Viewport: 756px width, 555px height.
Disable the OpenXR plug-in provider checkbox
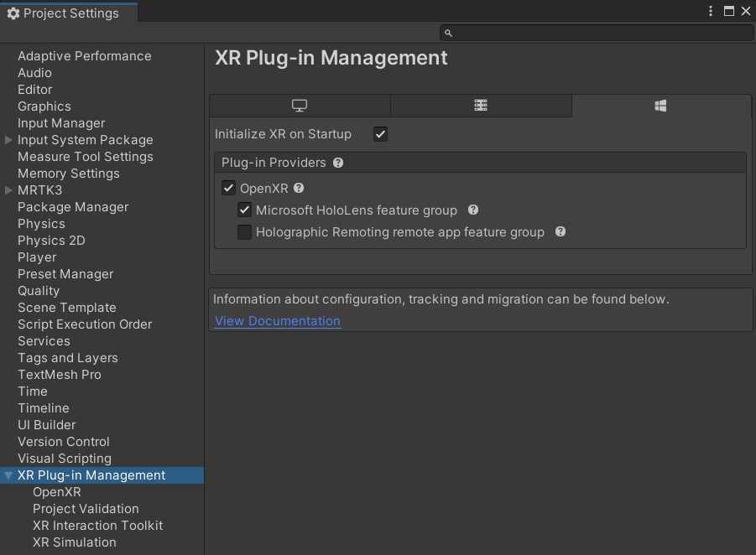228,189
